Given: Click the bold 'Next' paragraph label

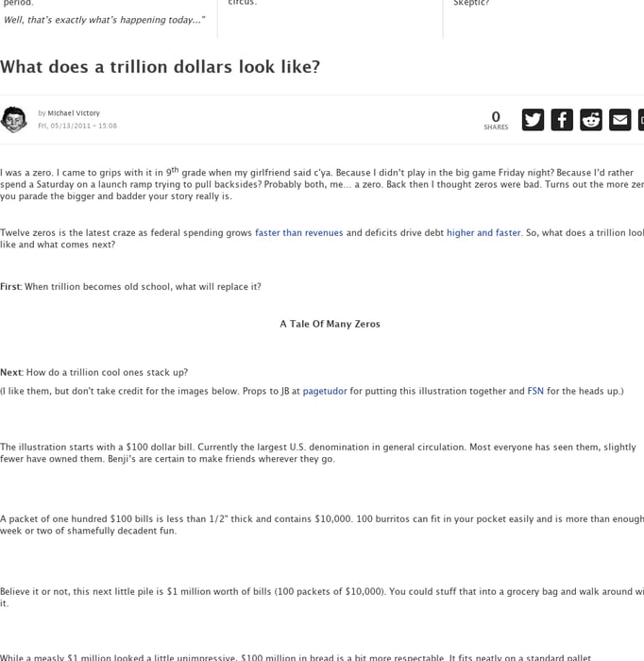Looking at the screenshot, I should tap(11, 372).
